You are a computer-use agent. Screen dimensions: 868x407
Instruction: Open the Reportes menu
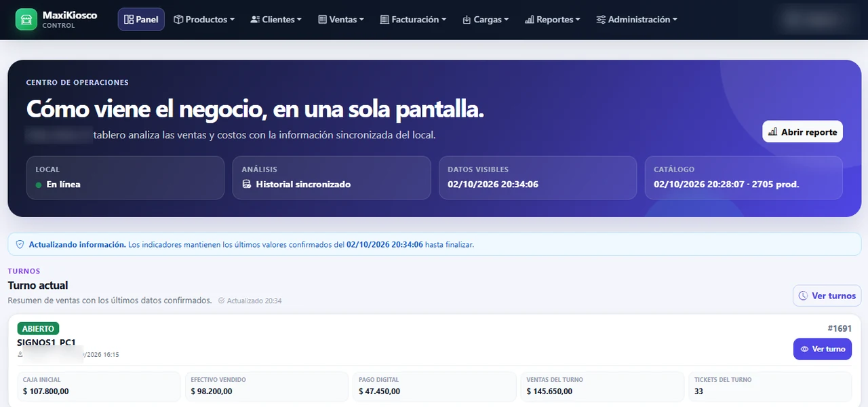pyautogui.click(x=553, y=20)
